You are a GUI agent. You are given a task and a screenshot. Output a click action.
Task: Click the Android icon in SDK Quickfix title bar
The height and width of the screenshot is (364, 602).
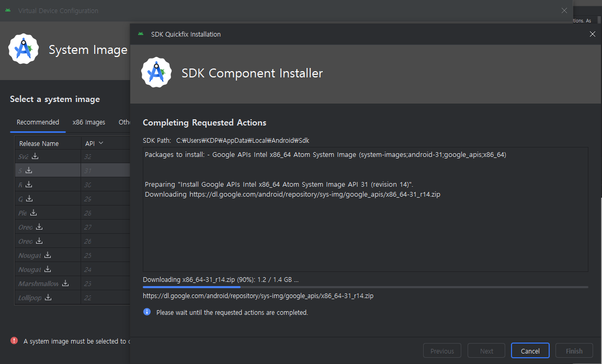click(141, 34)
